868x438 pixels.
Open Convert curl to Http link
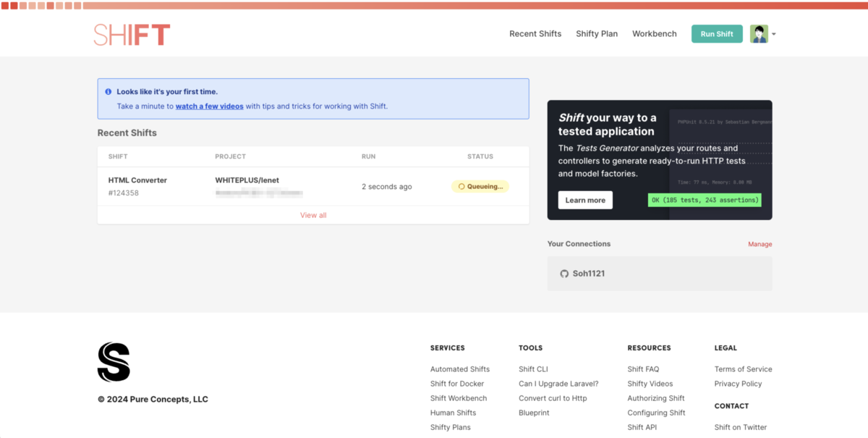(x=553, y=398)
